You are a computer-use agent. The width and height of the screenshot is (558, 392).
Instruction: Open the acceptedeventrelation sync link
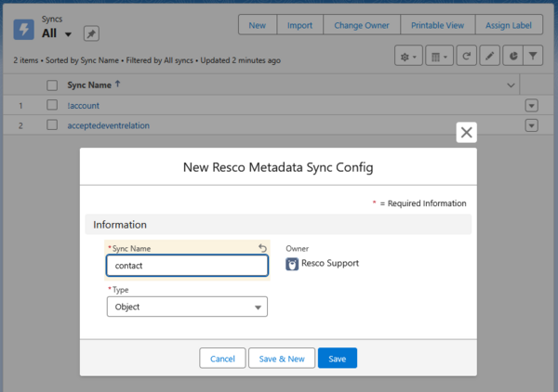[x=109, y=125]
